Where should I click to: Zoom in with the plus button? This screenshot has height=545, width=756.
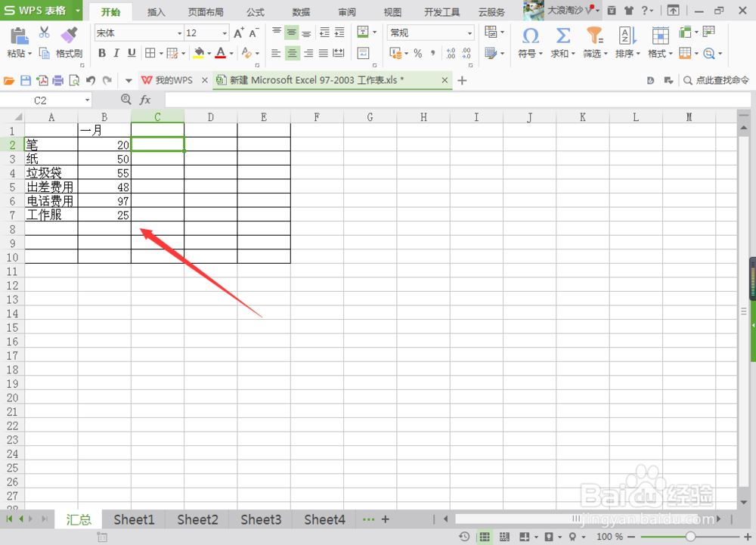tap(748, 537)
